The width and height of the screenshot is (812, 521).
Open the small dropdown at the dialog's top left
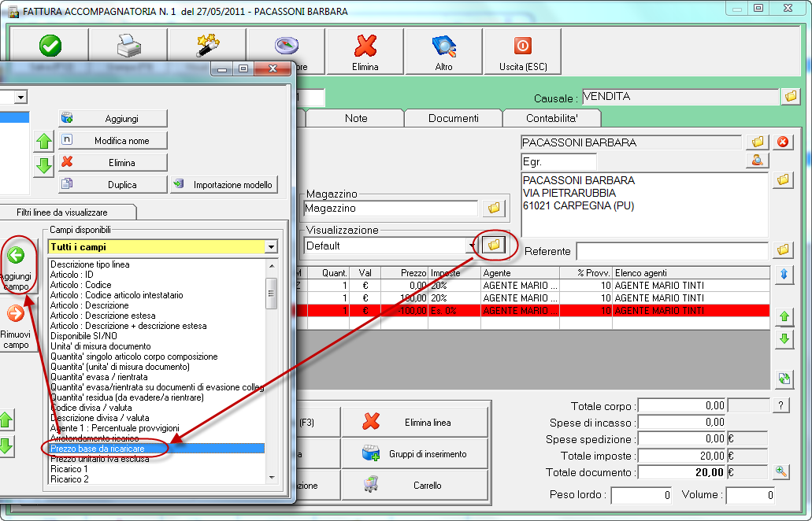(20, 97)
